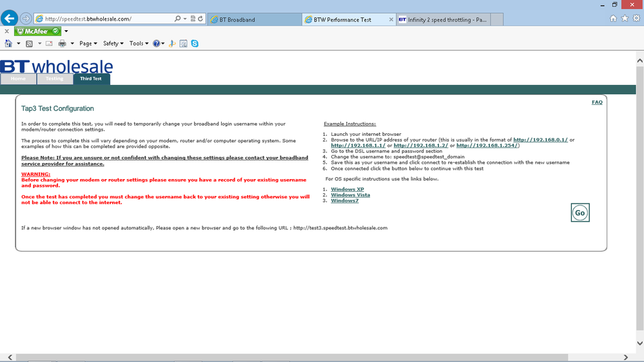
Task: Select the Third Test tab
Action: point(91,79)
